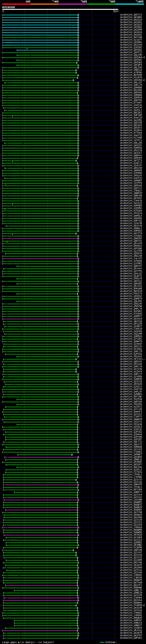Click the green alignment bar of UniRef100_P10976
This screenshot has width=146, height=644.
[x=40, y=77]
